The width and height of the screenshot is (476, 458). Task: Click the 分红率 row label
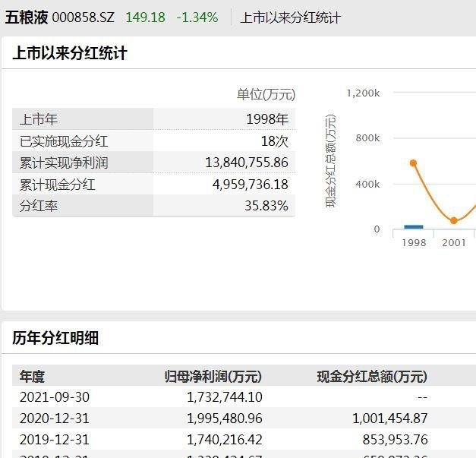39,206
